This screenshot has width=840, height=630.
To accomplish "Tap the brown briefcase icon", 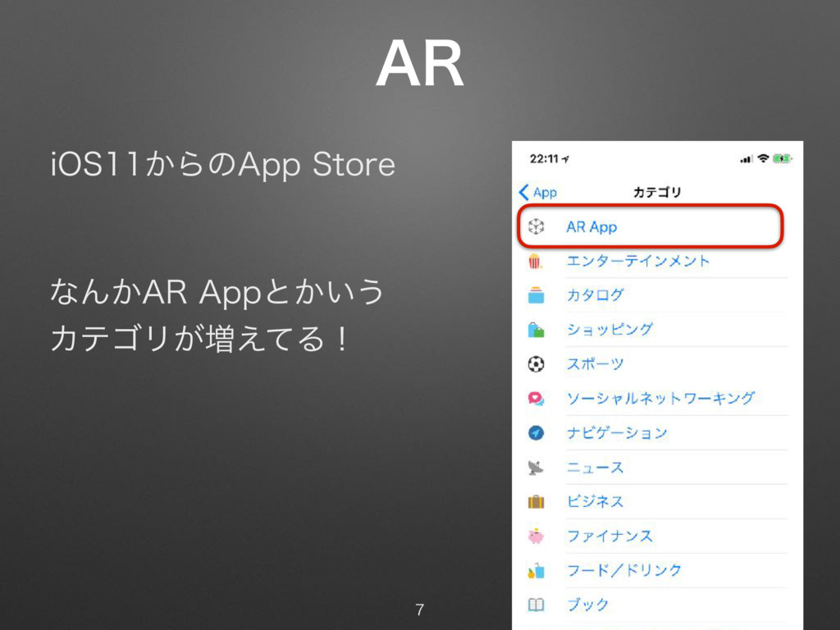I will point(536,501).
